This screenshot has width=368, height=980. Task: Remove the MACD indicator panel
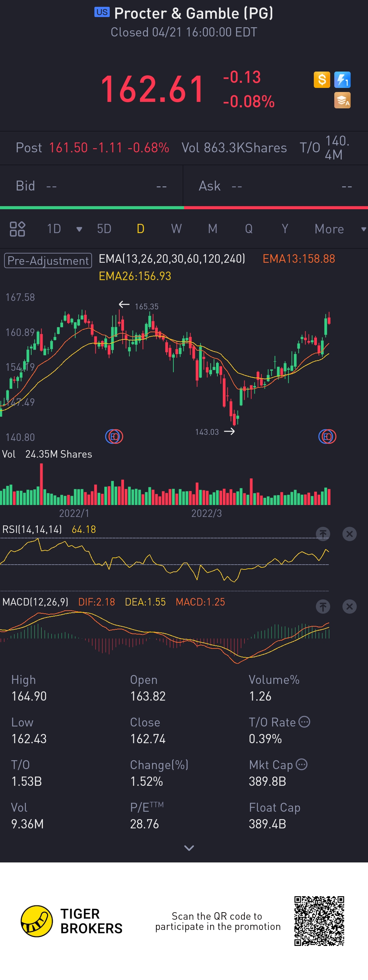349,607
